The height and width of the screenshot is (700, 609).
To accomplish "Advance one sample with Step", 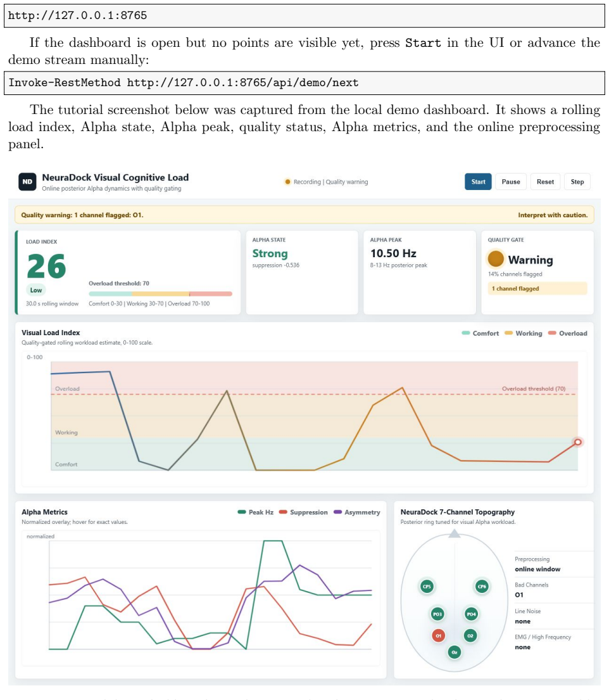I will point(577,182).
